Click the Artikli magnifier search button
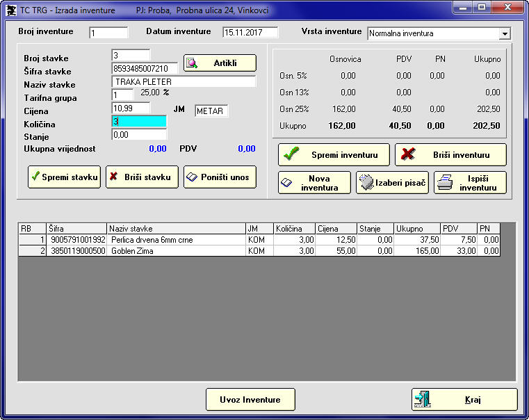The width and height of the screenshot is (529, 420). (x=220, y=63)
